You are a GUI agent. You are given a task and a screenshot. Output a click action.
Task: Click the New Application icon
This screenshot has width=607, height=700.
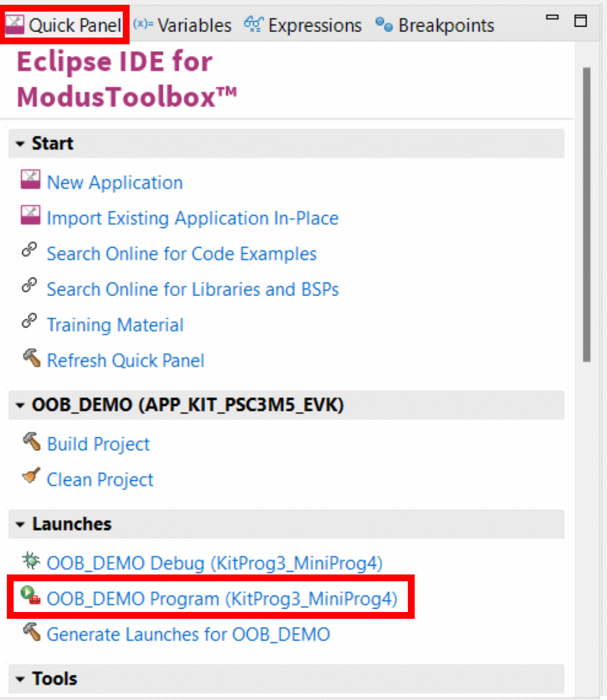pyautogui.click(x=30, y=179)
